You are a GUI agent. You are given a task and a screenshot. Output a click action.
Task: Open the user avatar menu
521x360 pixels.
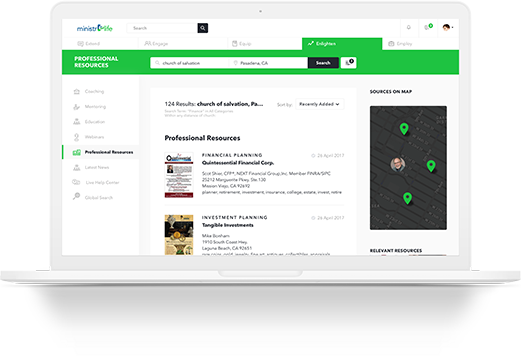[x=448, y=27]
